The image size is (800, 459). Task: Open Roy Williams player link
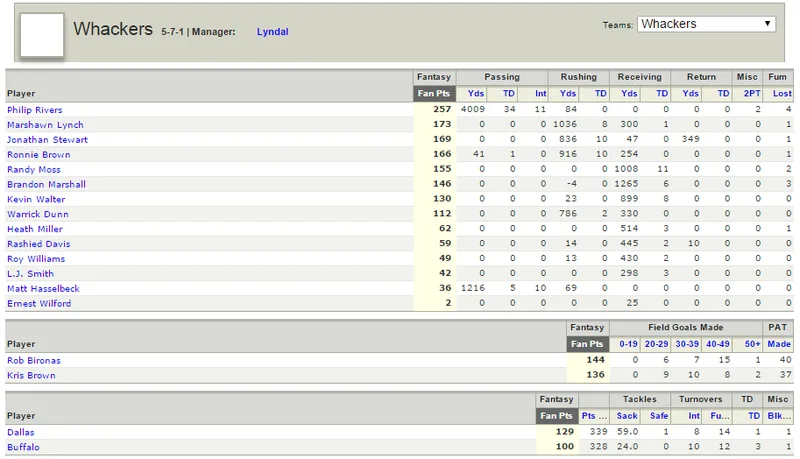[36, 259]
